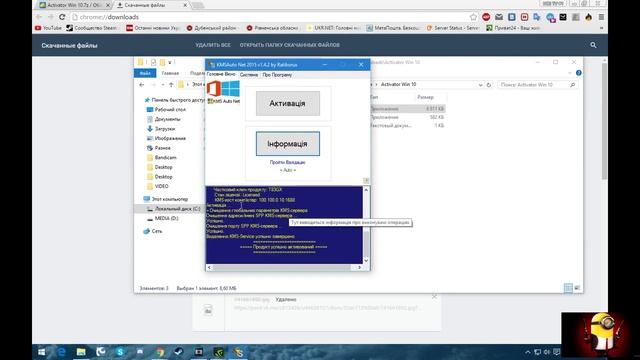Switch Explorer to large icons view
Screen dimensions: 640x360
click(577, 288)
